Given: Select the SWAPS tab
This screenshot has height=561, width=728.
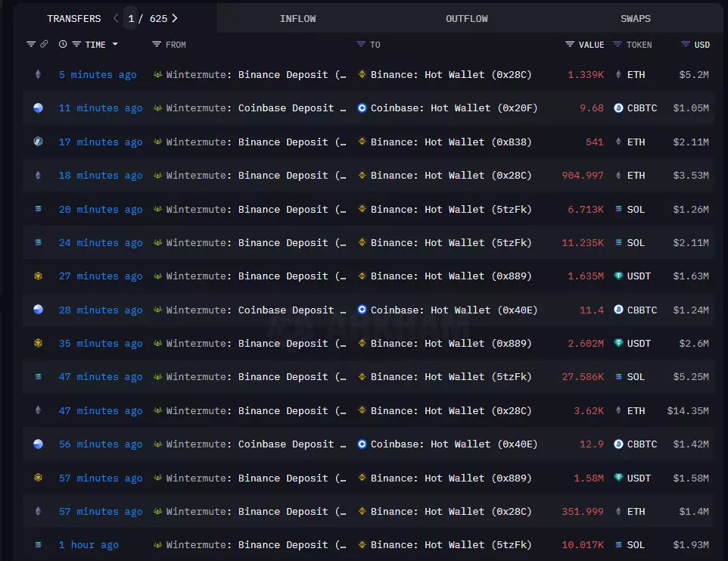Looking at the screenshot, I should (x=635, y=18).
